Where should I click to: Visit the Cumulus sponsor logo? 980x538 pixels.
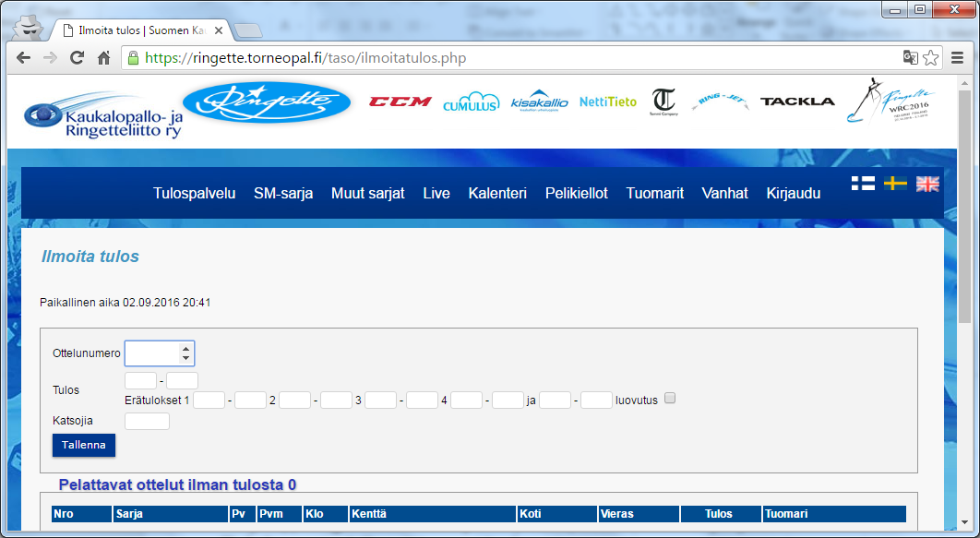(472, 102)
